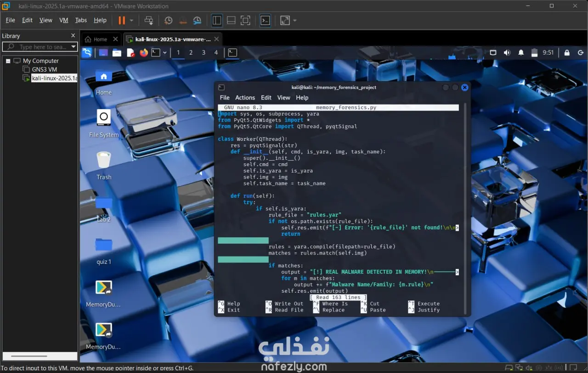Open the notifications bell in Kali panel
This screenshot has width=588, height=373.
(521, 53)
